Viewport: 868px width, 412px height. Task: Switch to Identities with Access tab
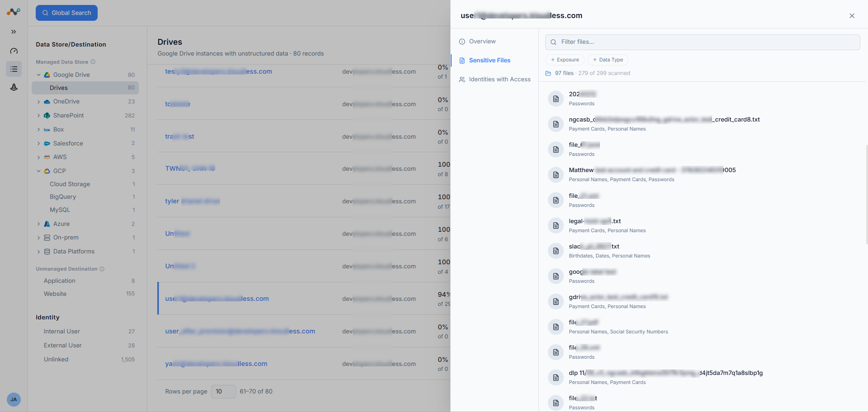coord(495,80)
